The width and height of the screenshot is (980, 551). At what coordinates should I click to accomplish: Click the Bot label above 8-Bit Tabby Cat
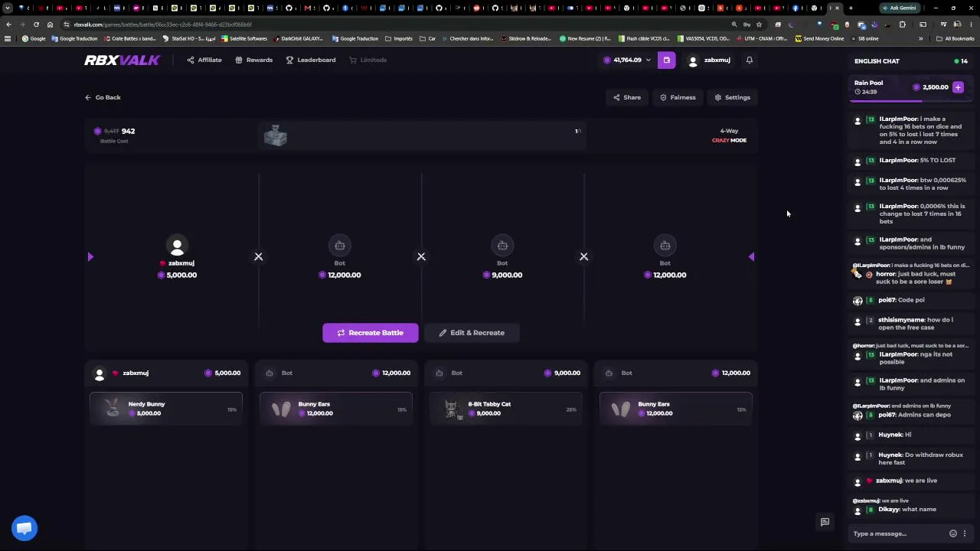tap(456, 373)
